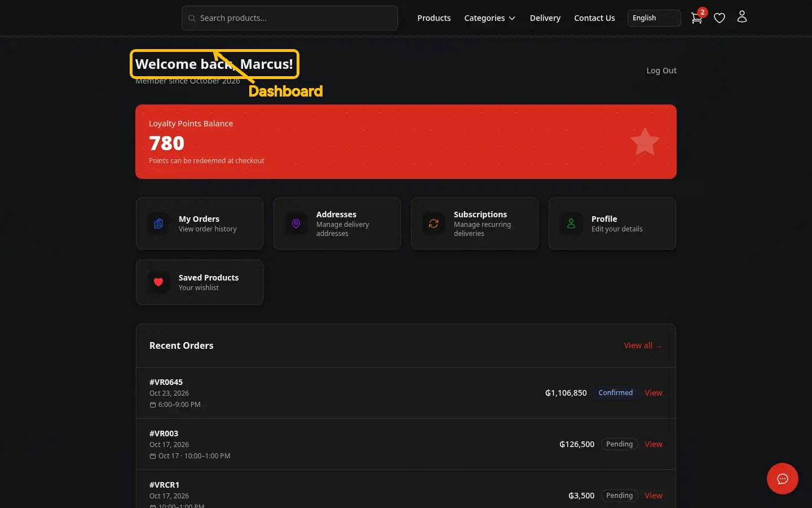Click the loyalty points star icon
The height and width of the screenshot is (508, 812).
point(645,142)
